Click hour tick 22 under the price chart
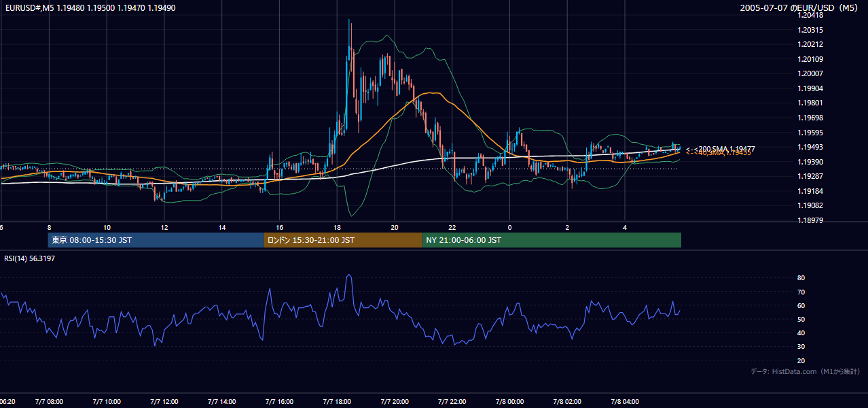 point(452,227)
